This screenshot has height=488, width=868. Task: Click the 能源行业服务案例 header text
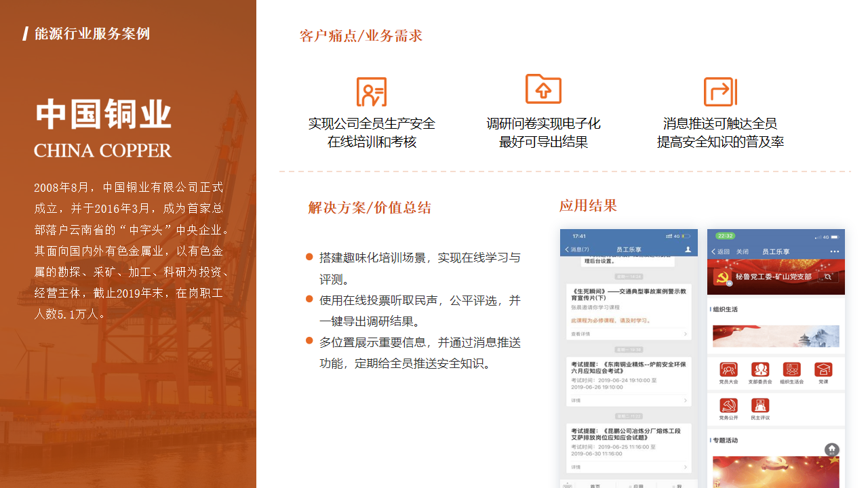[x=92, y=34]
